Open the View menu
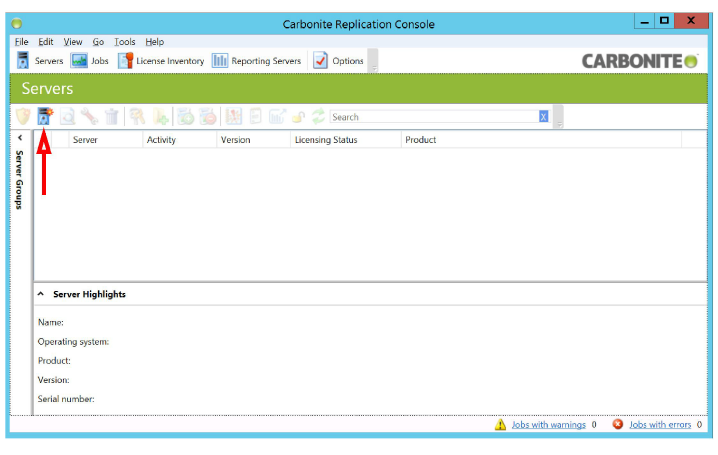 coord(73,42)
